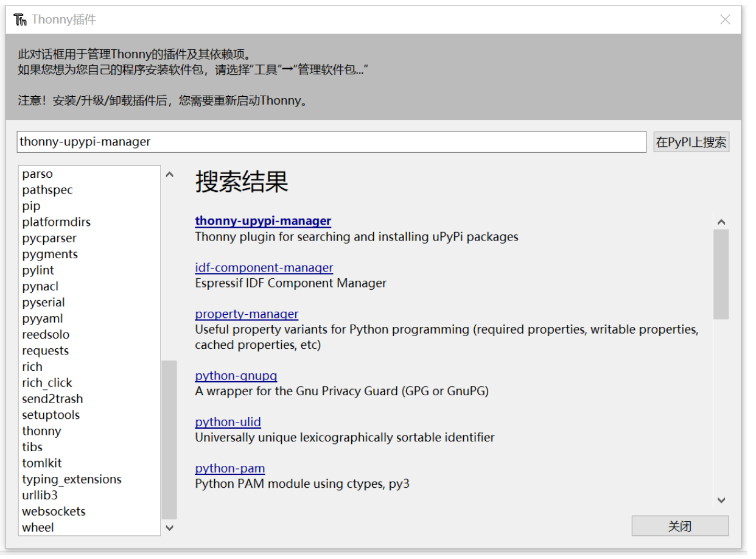Viewport: 756px width, 559px height.
Task: Click search results scroll down arrow
Action: point(721,500)
